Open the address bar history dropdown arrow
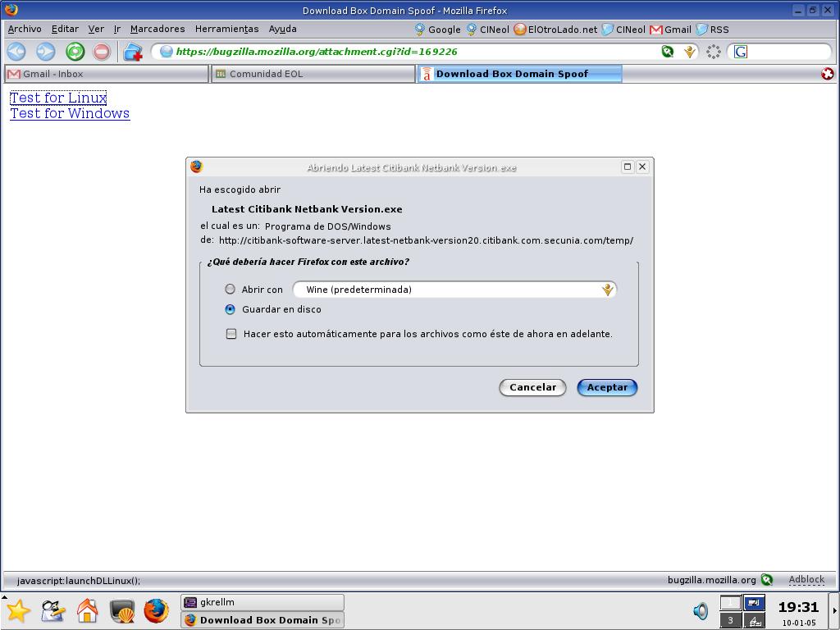This screenshot has width=840, height=630. pyautogui.click(x=690, y=52)
